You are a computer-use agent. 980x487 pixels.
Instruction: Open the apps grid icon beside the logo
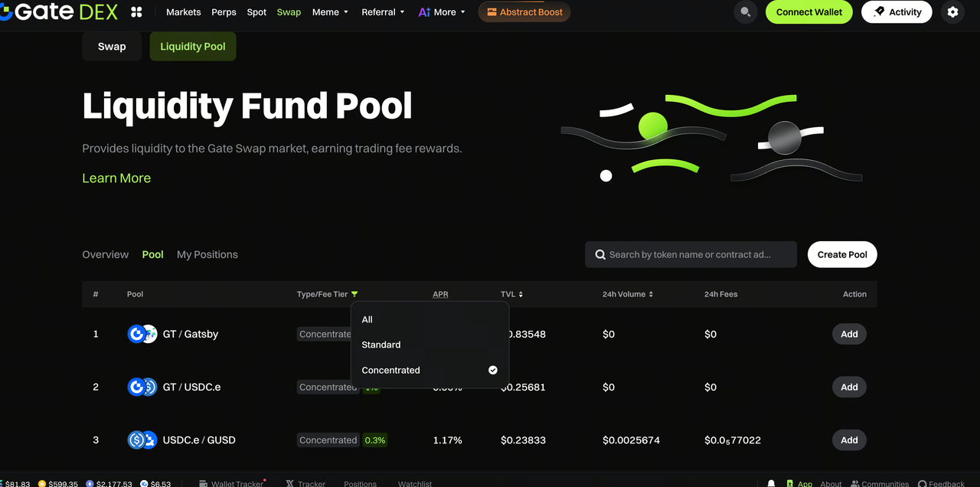point(136,12)
